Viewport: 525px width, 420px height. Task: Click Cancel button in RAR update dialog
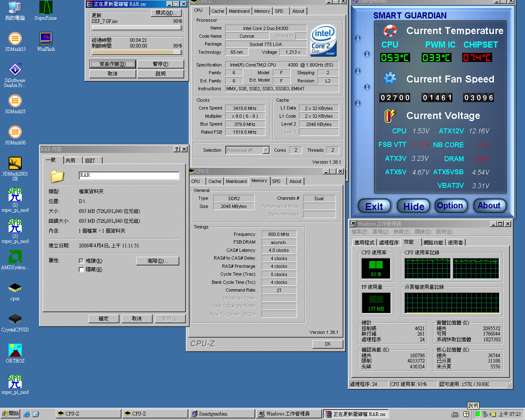pos(113,74)
